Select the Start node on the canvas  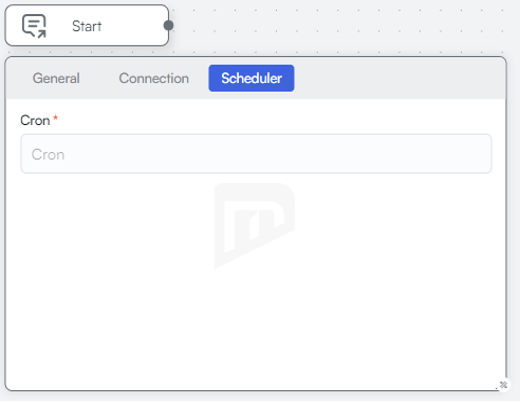tap(87, 25)
